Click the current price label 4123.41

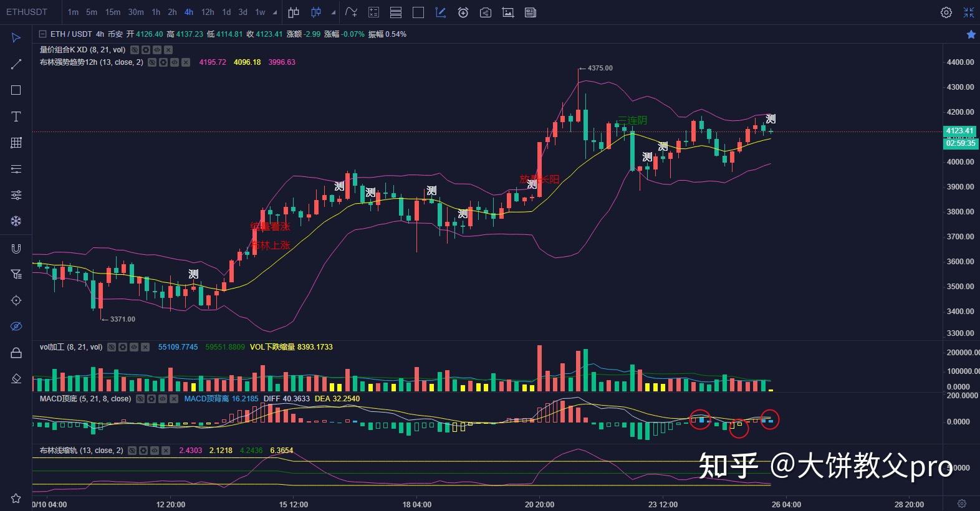[x=959, y=131]
